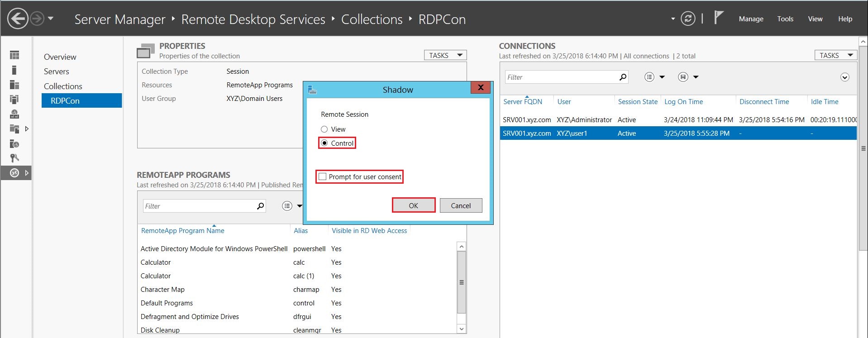868x338 pixels.
Task: Sort by Log On Time column
Action: (683, 102)
